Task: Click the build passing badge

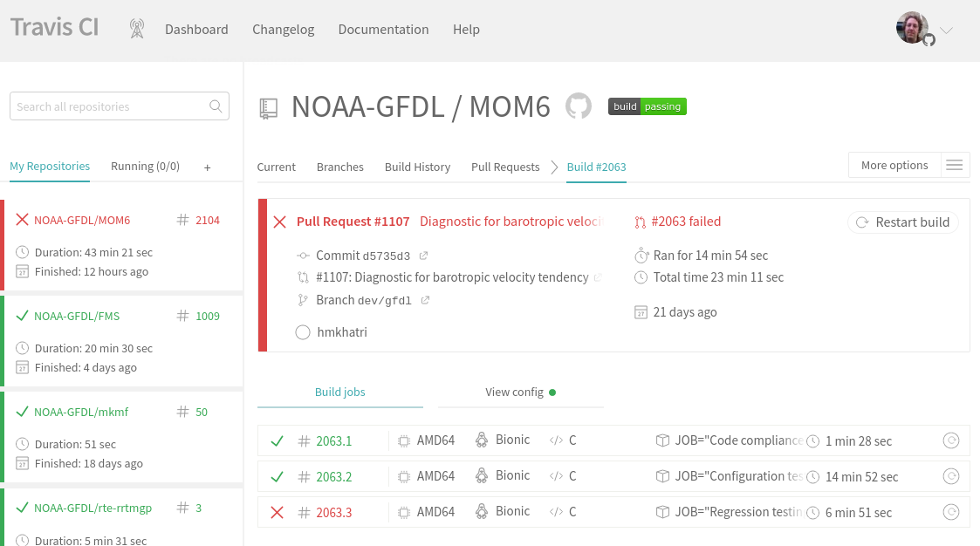Action: click(647, 106)
